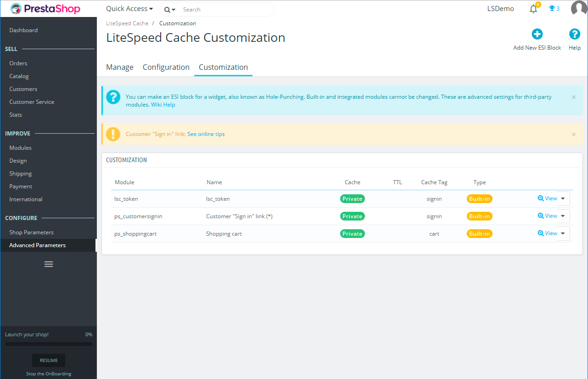The image size is (588, 379).
Task: Click View for the lsc_token row
Action: (547, 198)
